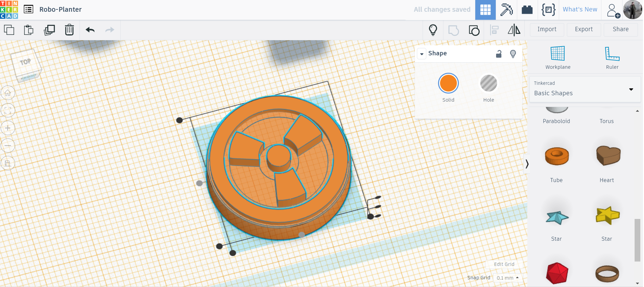644x287 pixels.
Task: Click the Robo-Planter design name
Action: point(60,9)
